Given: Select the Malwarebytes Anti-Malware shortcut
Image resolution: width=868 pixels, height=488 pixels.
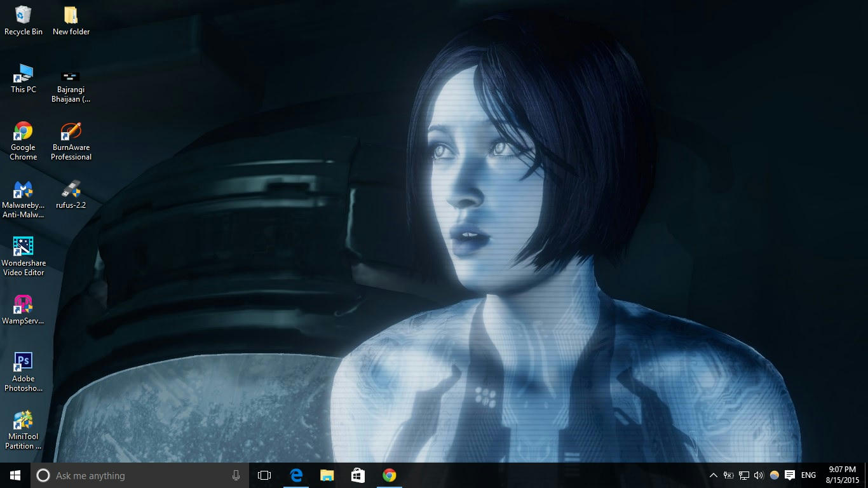Looking at the screenshot, I should tap(24, 200).
